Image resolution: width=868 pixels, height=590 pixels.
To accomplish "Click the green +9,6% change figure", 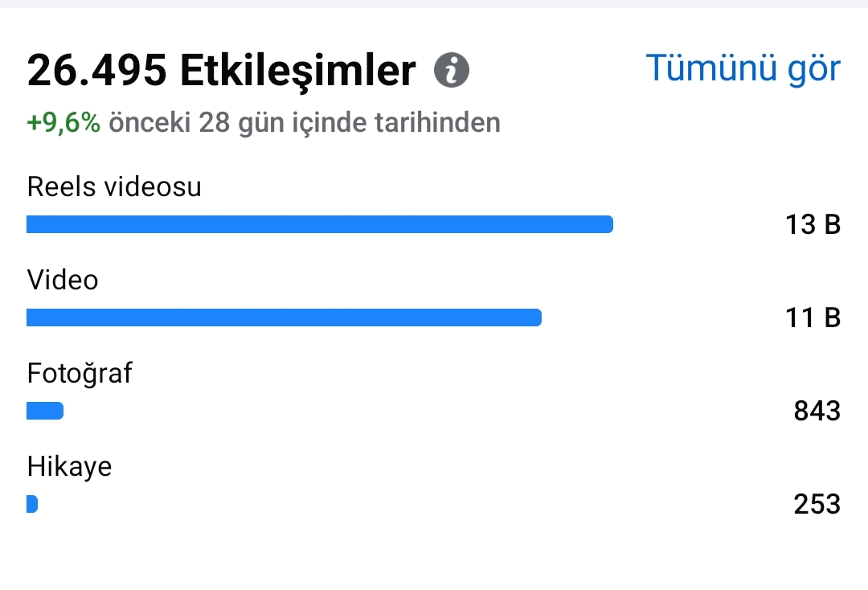I will (63, 122).
